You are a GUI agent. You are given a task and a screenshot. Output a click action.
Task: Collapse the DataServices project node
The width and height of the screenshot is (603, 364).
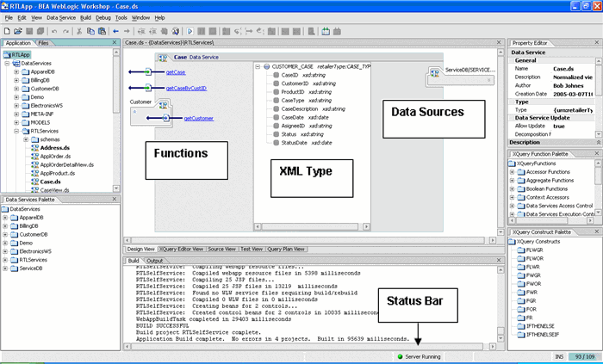tap(7, 64)
